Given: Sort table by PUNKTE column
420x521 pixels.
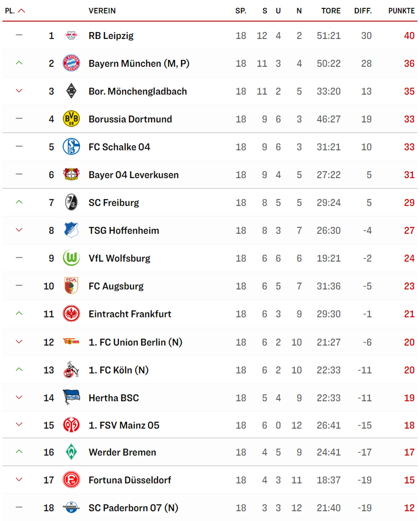Looking at the screenshot, I should point(401,11).
